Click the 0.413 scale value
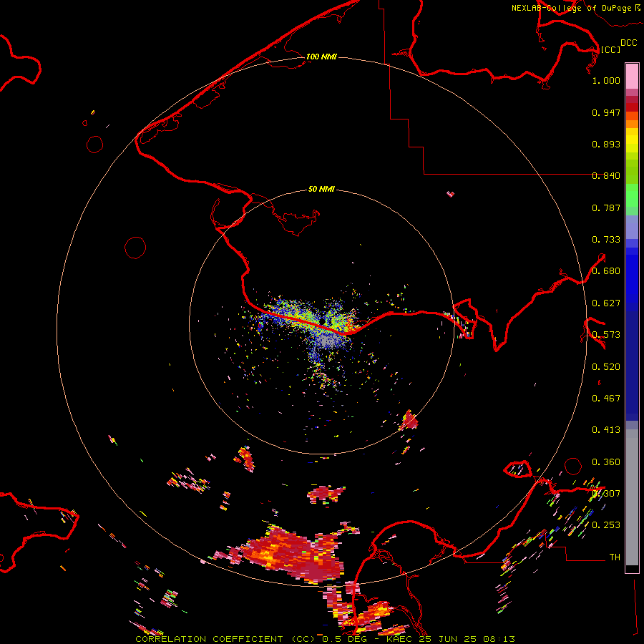Viewport: 644px width, 644px height. 606,430
